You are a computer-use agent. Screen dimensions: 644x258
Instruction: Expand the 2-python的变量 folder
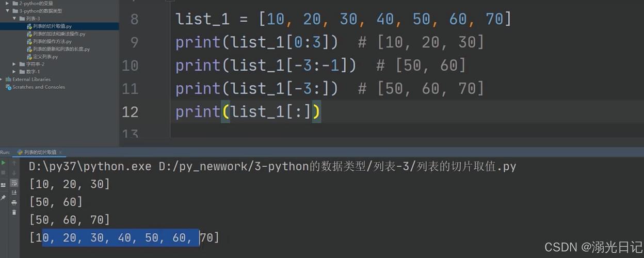pos(7,4)
